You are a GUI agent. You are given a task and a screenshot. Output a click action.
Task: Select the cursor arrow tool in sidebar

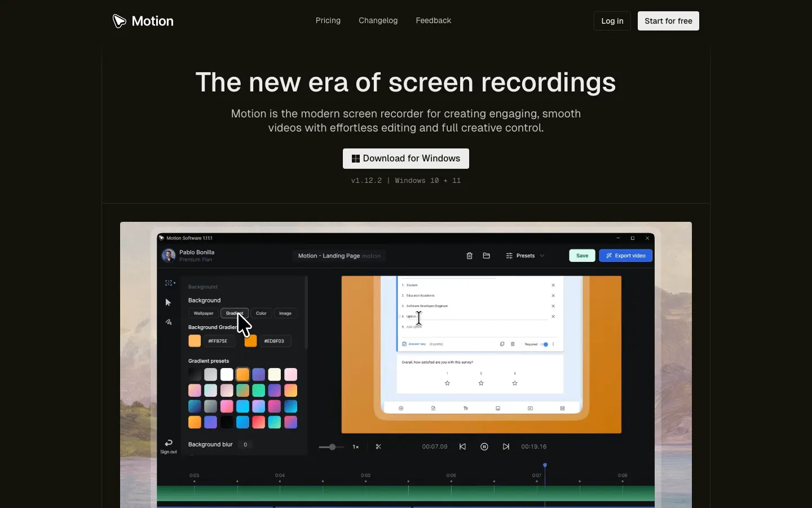pos(168,303)
